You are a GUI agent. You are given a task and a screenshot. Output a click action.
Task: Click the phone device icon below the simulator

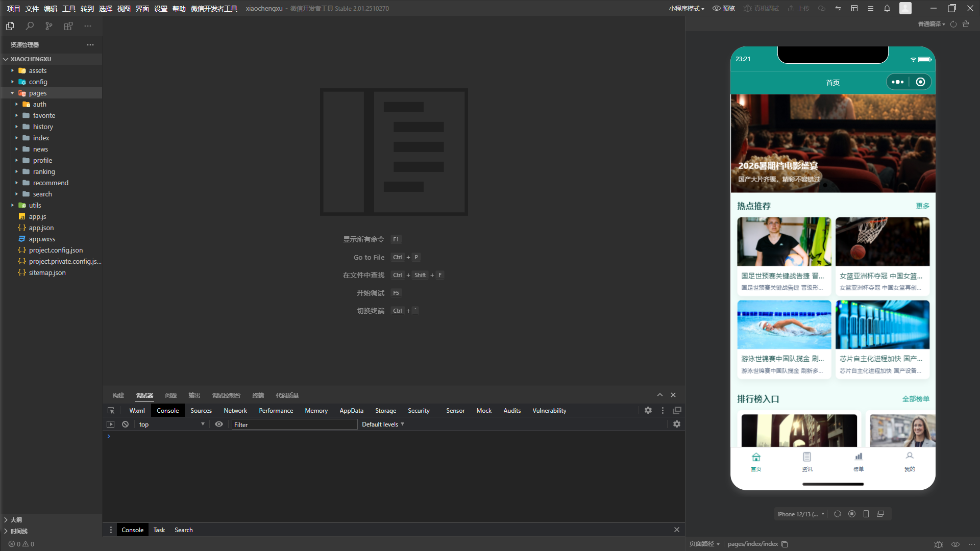[866, 514]
